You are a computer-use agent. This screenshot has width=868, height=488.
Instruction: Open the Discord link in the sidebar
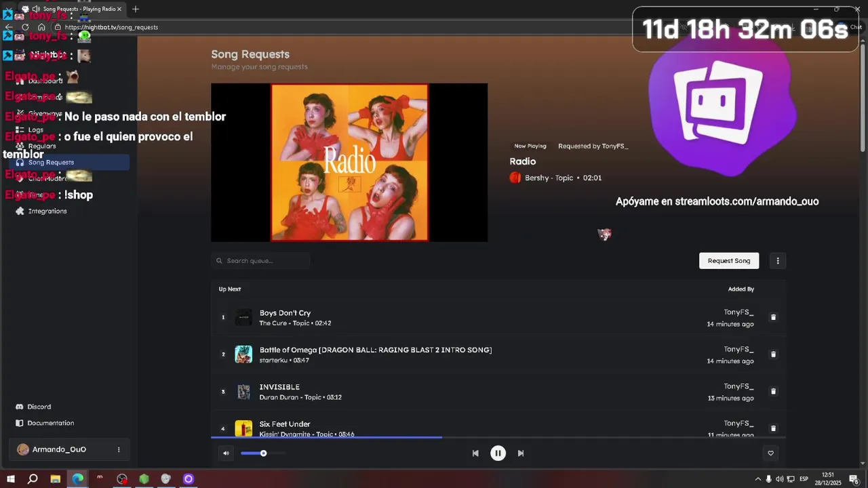click(39, 407)
